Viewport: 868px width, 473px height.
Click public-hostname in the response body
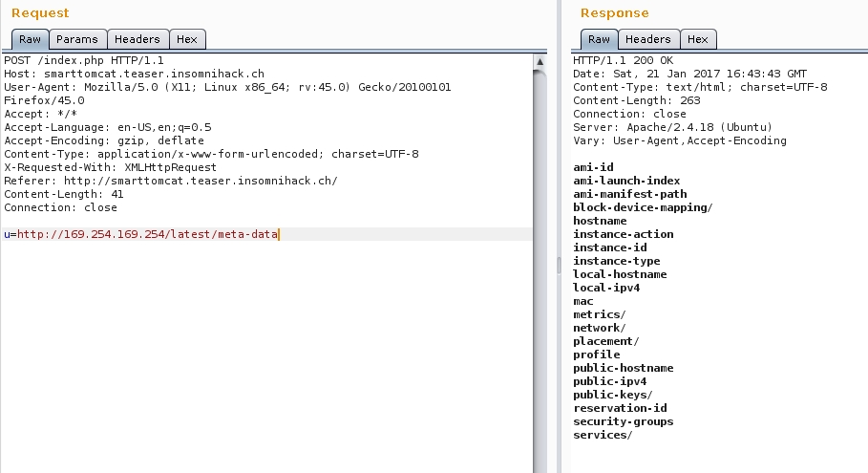pos(624,368)
